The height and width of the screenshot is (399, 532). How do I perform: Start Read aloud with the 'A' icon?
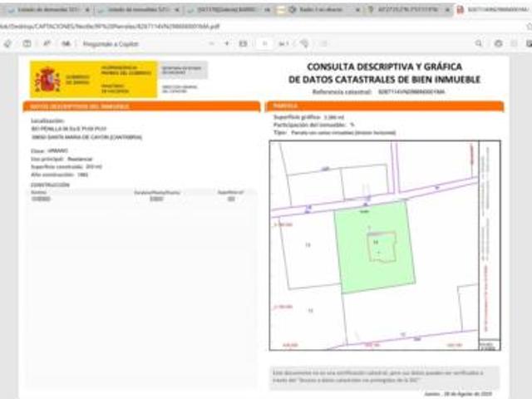47,44
